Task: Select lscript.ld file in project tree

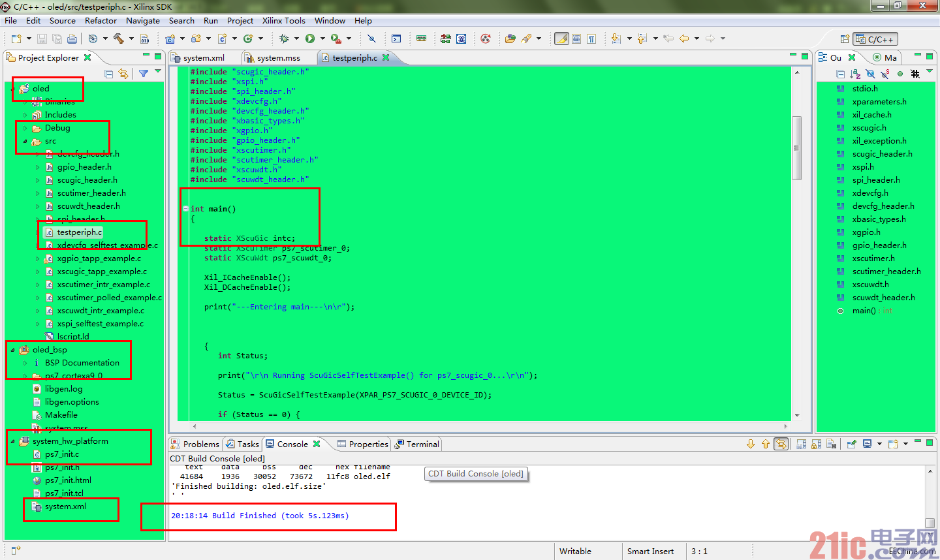Action: (x=73, y=337)
